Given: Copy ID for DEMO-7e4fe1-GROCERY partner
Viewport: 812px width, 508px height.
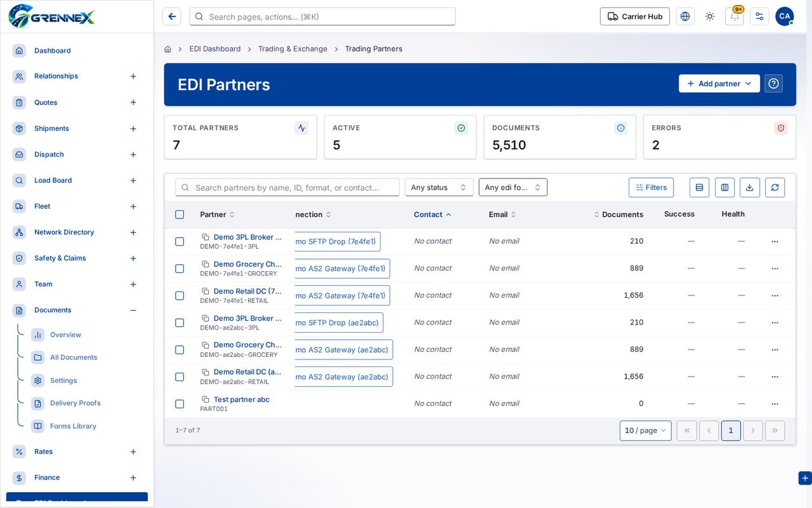Looking at the screenshot, I should click(x=206, y=264).
